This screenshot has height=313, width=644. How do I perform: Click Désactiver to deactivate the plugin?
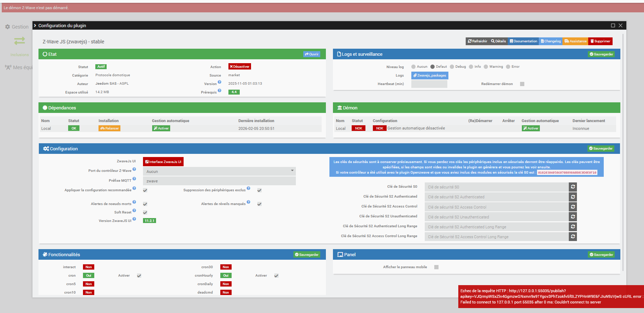[240, 67]
